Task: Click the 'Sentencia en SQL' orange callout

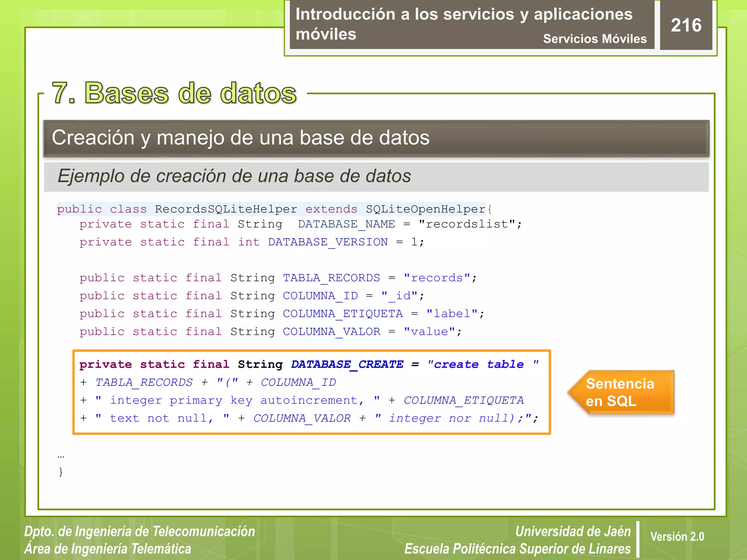Action: pos(621,393)
